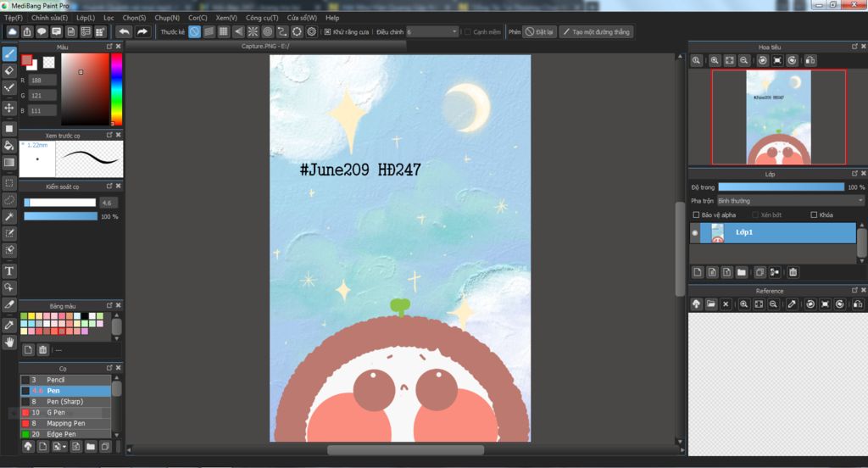868x468 pixels.
Task: Enable the crisscross grid snap ruler
Action: [x=223, y=31]
